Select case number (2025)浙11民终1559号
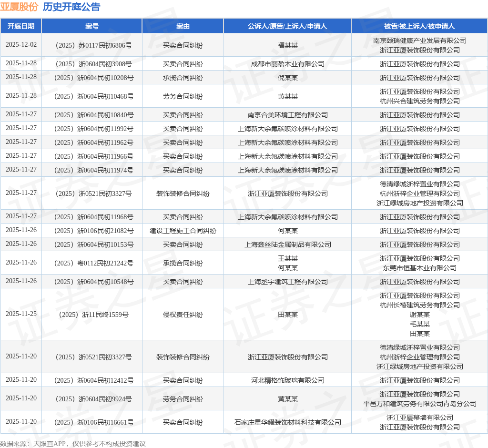 (94, 315)
